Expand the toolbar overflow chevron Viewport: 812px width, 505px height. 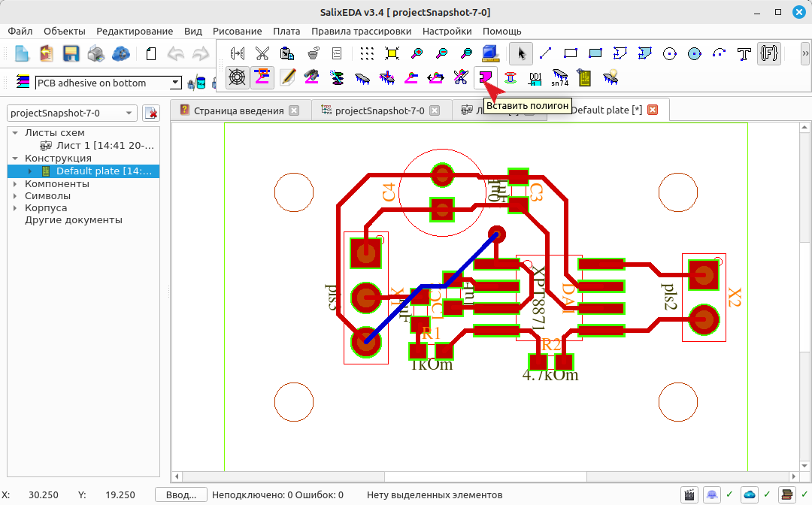click(x=805, y=53)
